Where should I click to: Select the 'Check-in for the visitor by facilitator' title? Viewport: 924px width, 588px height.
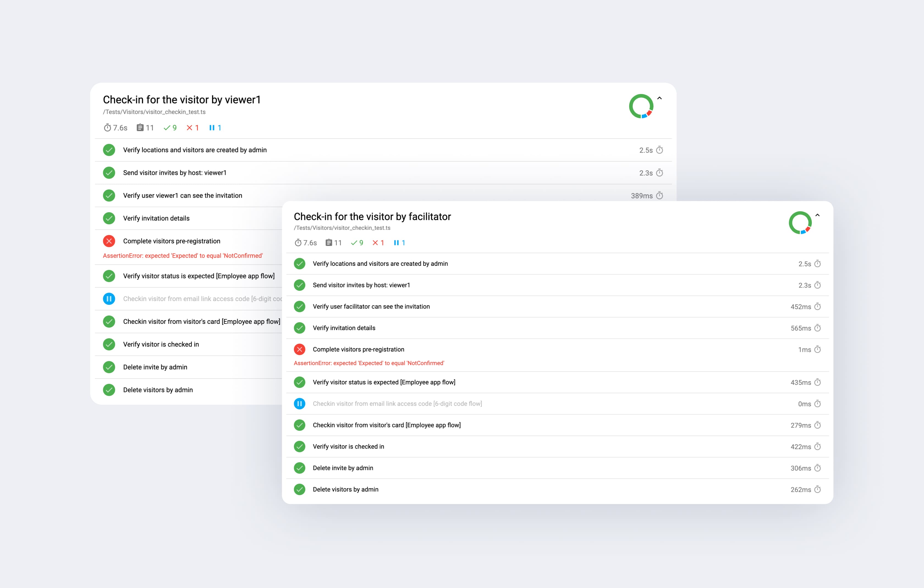coord(373,216)
